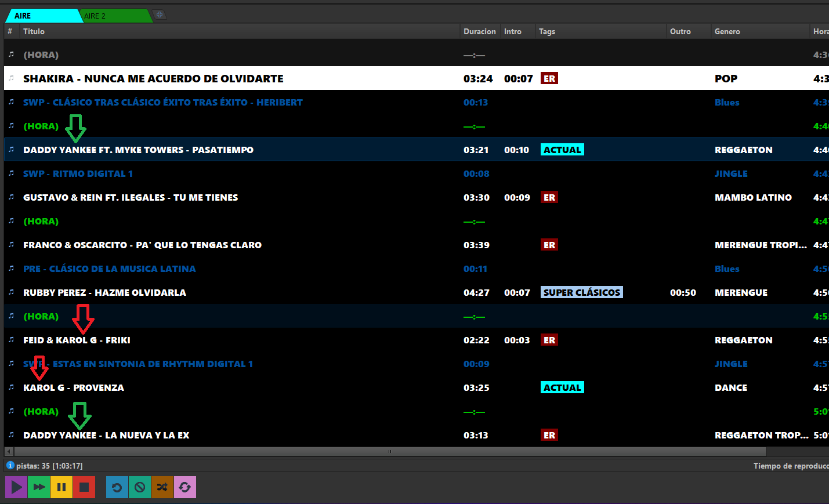
Task: Select the Shakira - Nunca Me Acuerdo De Olvidarte track
Action: pyautogui.click(x=417, y=78)
